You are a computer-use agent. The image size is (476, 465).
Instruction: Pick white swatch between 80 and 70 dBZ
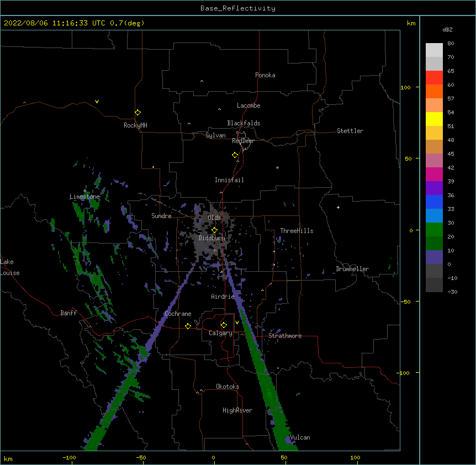434,50
